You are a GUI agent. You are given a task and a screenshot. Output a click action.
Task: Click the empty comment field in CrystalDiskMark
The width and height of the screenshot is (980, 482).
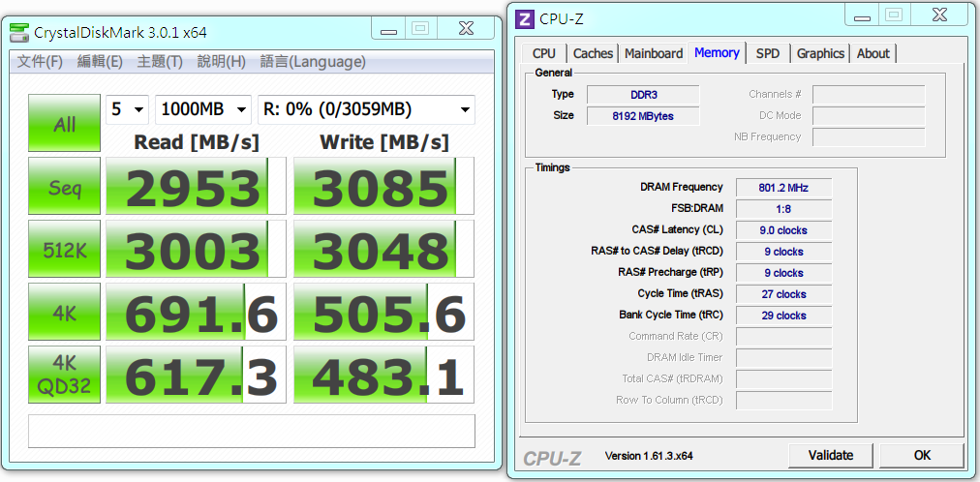pos(251,431)
